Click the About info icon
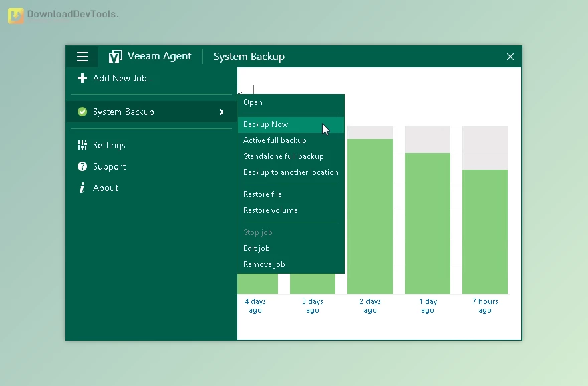This screenshot has width=588, height=386. click(82, 188)
